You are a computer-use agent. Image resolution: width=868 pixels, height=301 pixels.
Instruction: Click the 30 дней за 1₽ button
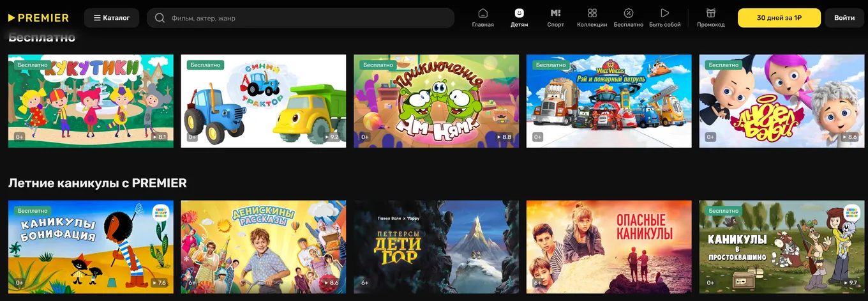(779, 18)
